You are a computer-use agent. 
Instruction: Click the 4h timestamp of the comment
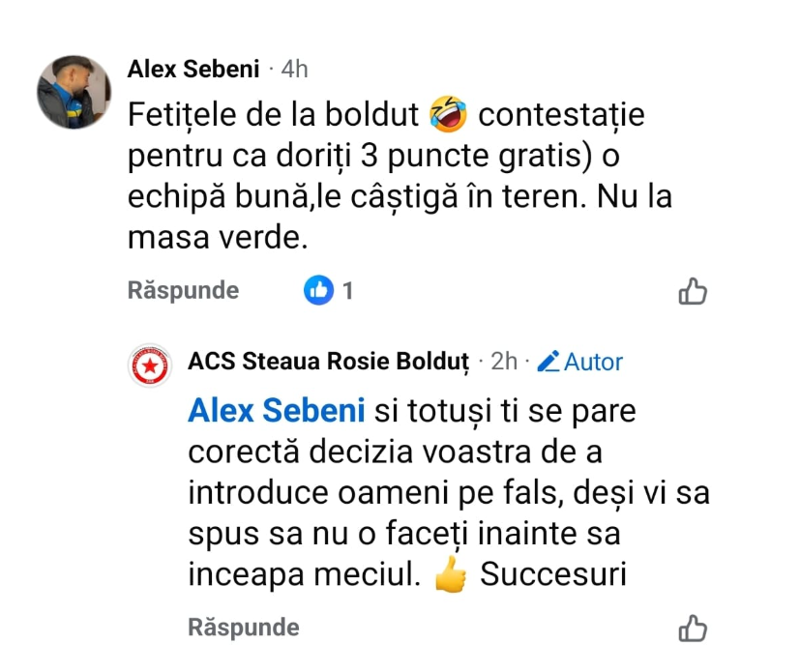point(294,69)
